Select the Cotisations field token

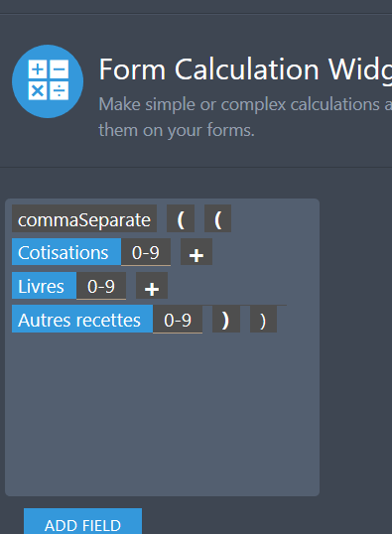[x=66, y=252]
